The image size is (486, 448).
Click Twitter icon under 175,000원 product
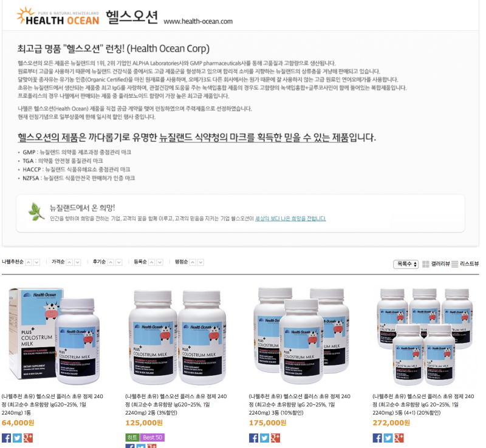click(264, 438)
